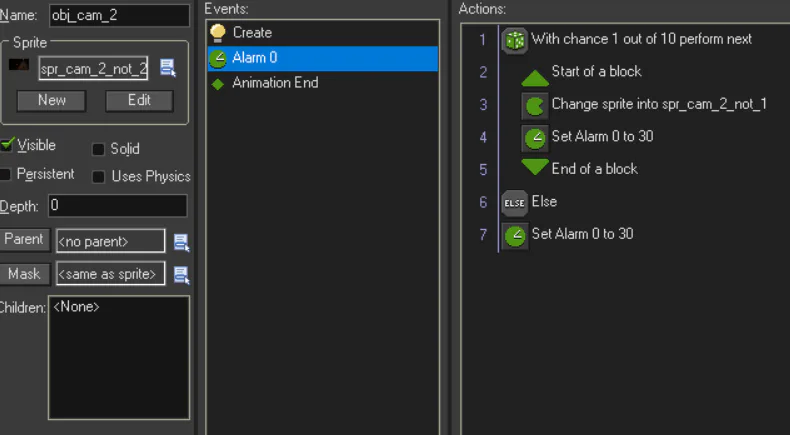The image size is (790, 435).
Task: Click the Edit sprite button
Action: click(138, 101)
